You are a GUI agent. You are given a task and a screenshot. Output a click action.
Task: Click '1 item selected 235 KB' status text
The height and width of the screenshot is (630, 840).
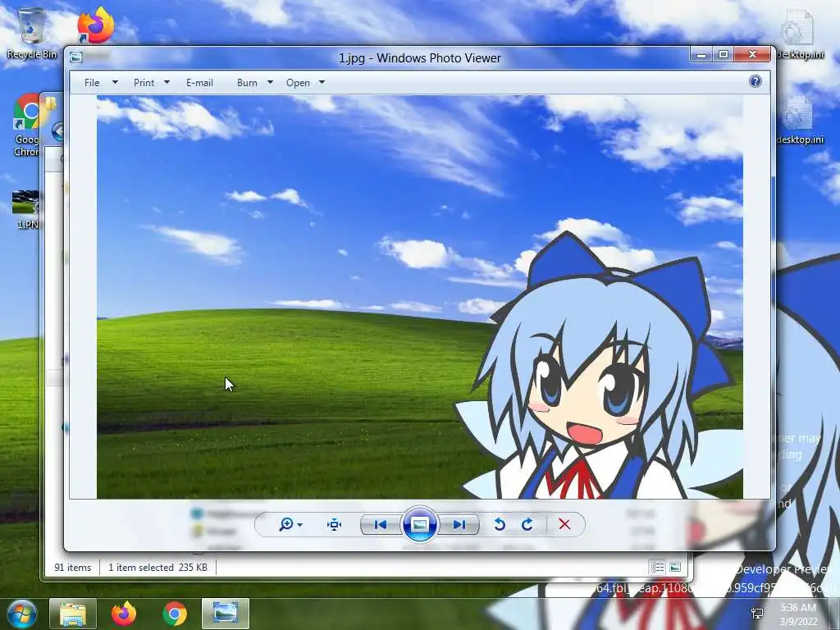click(x=157, y=568)
